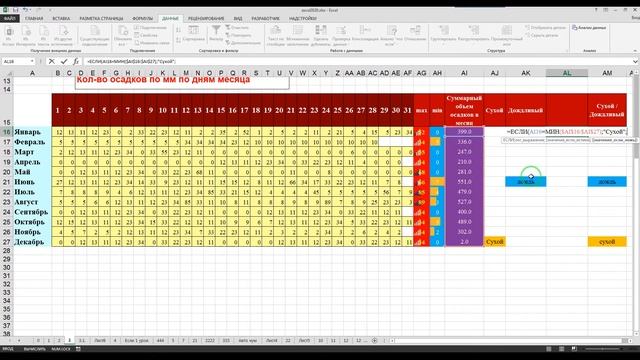Click Properties in the Connections group

point(146,35)
